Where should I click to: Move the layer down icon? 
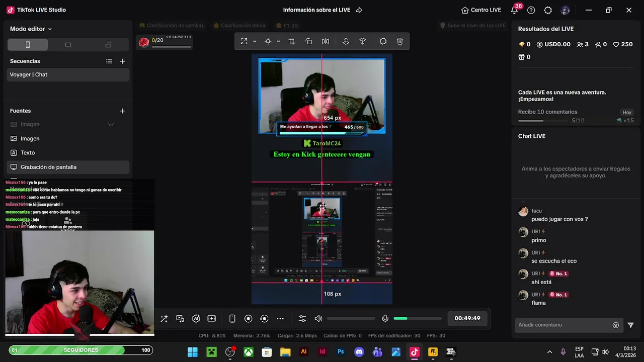point(363,41)
